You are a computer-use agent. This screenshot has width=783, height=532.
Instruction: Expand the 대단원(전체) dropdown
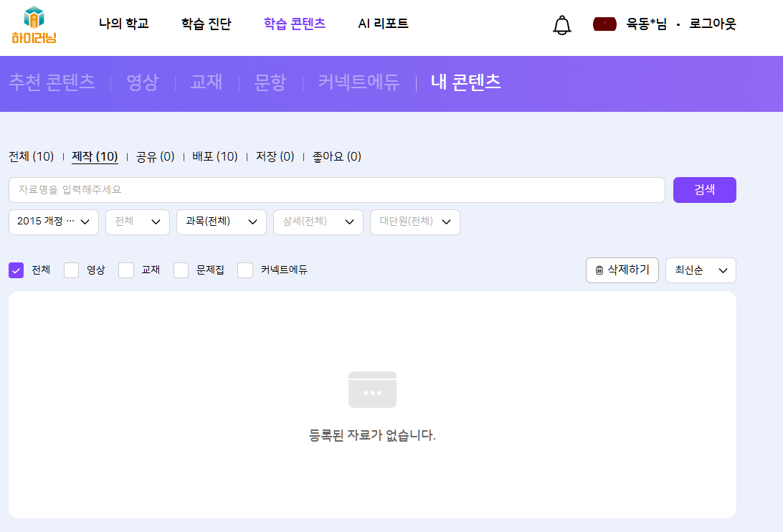pyautogui.click(x=414, y=222)
